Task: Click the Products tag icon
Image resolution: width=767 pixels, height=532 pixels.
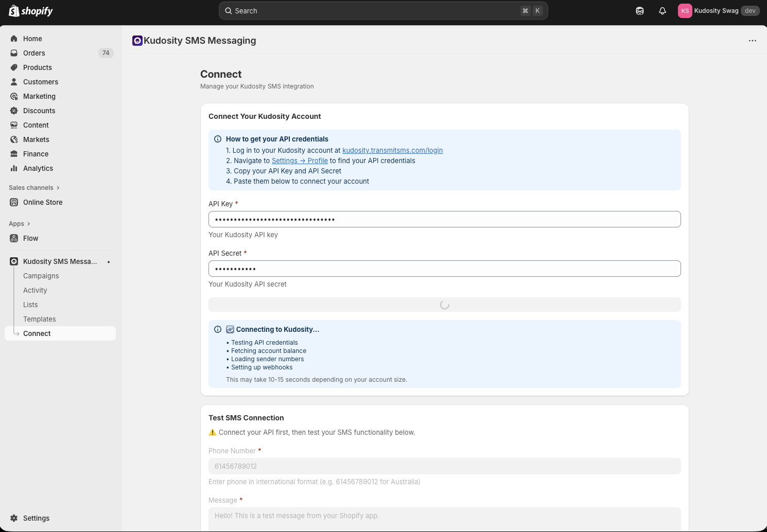Action: [14, 67]
